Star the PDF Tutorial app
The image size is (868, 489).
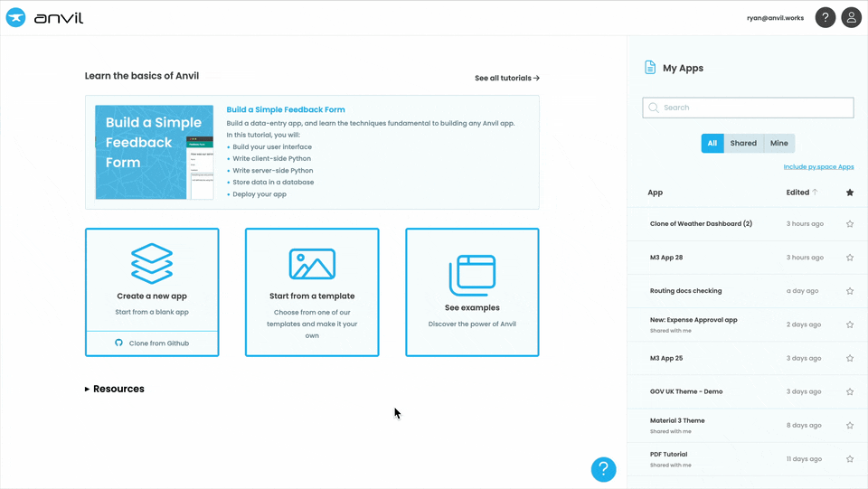click(x=850, y=459)
